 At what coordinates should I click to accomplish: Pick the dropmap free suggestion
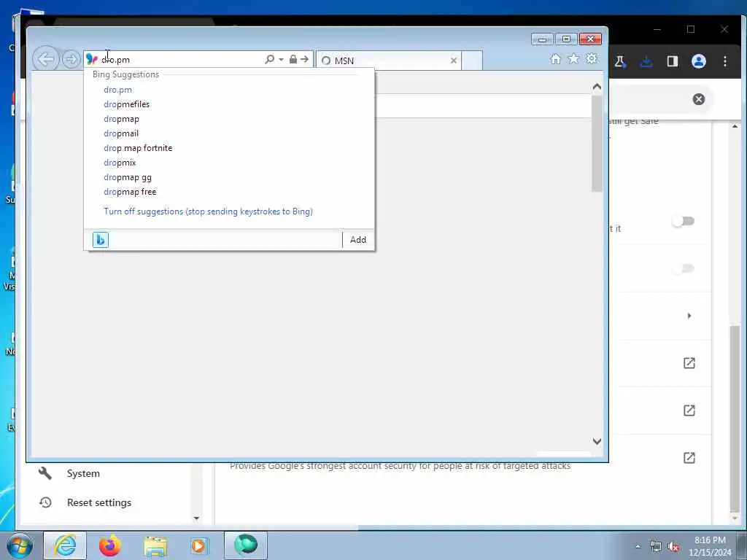click(x=130, y=192)
